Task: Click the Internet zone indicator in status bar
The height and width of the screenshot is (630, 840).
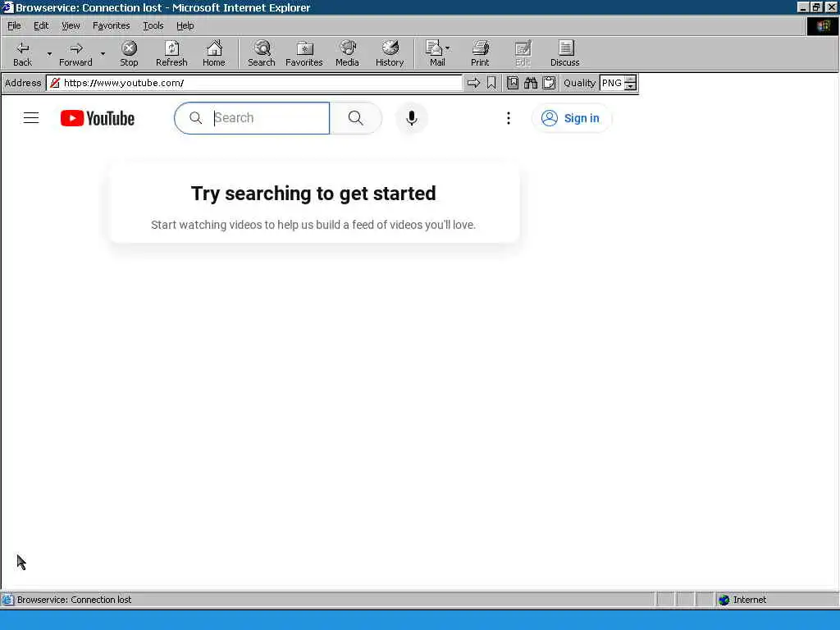Action: coord(743,600)
